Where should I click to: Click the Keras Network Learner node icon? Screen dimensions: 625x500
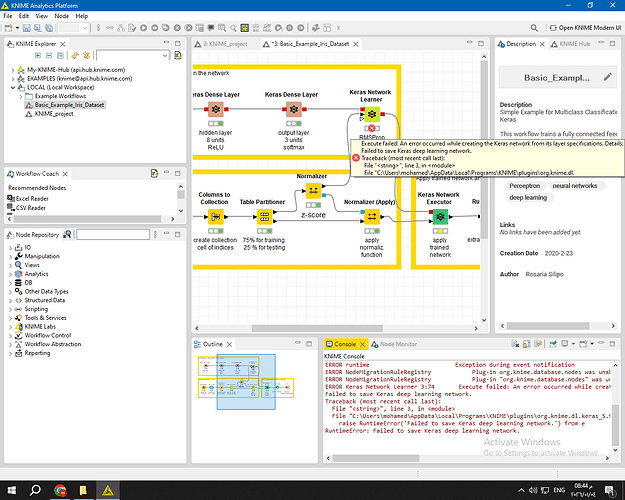click(372, 114)
